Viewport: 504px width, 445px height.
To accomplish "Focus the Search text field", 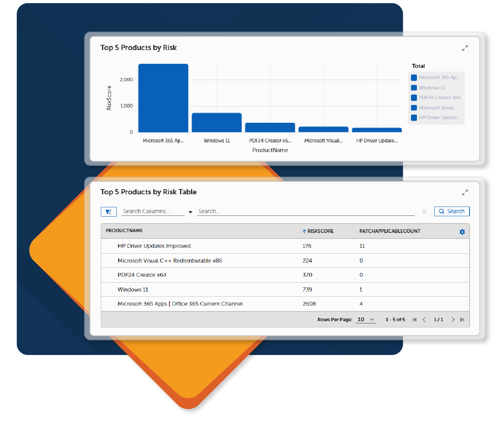I will click(306, 211).
